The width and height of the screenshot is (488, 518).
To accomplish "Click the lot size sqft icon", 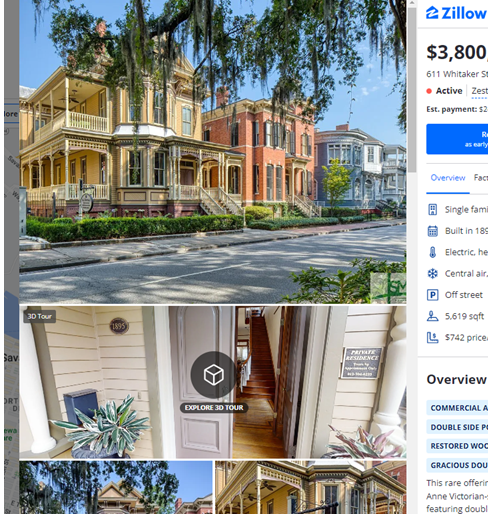I will point(432,316).
